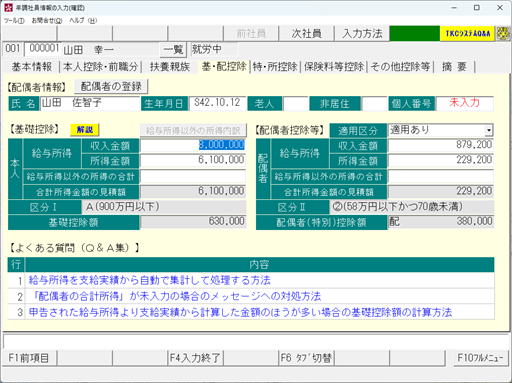Click the 内容 column header in FAQ table
The height and width of the screenshot is (383, 512).
click(260, 265)
